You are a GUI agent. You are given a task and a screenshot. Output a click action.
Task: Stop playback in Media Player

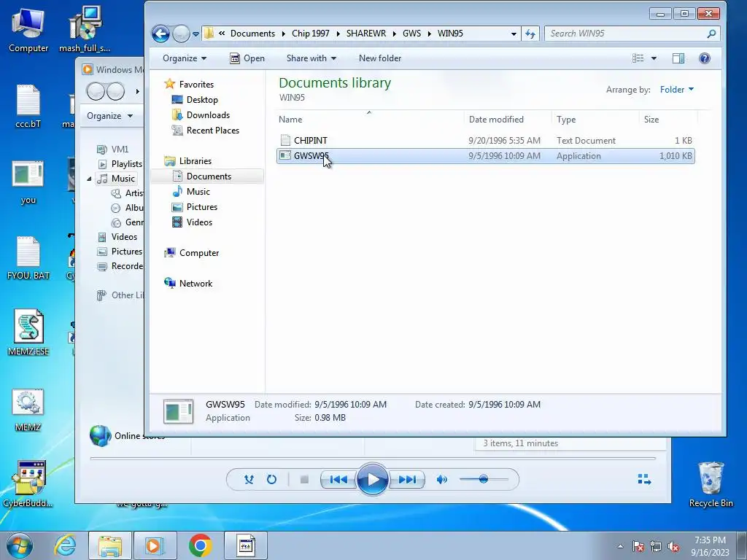click(304, 480)
